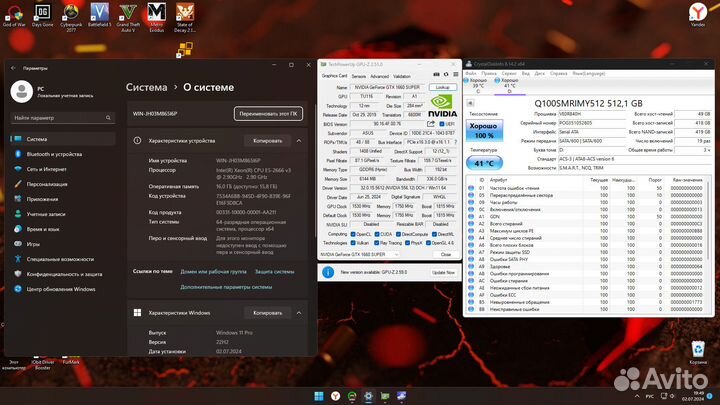Toggle the PhysX checkbox in GPU-Z

tap(407, 243)
